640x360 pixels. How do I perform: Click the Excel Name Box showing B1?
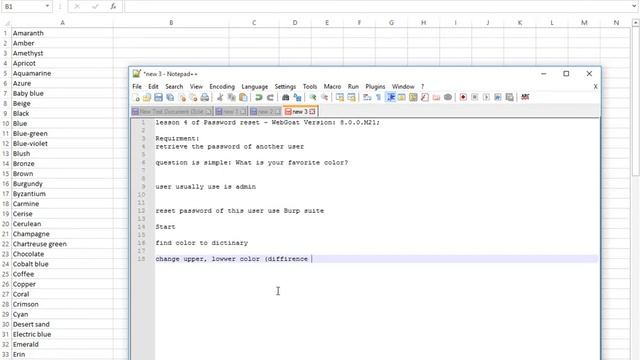tap(22, 7)
